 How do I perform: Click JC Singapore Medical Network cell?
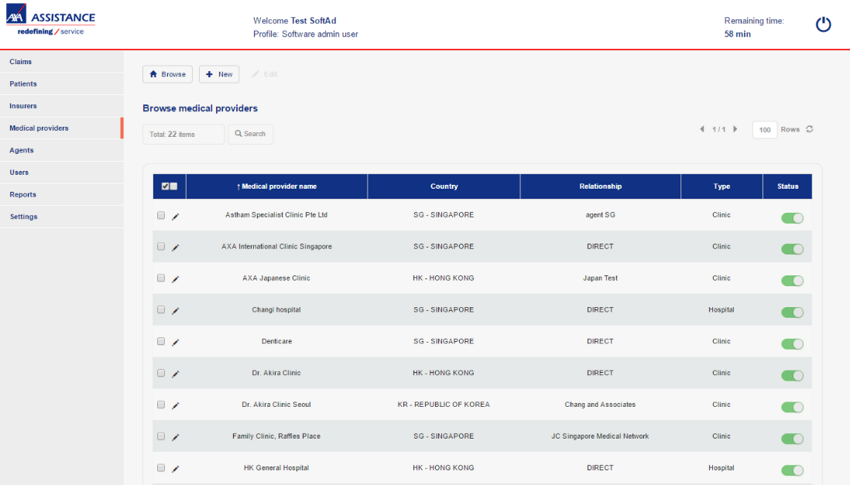pyautogui.click(x=600, y=436)
